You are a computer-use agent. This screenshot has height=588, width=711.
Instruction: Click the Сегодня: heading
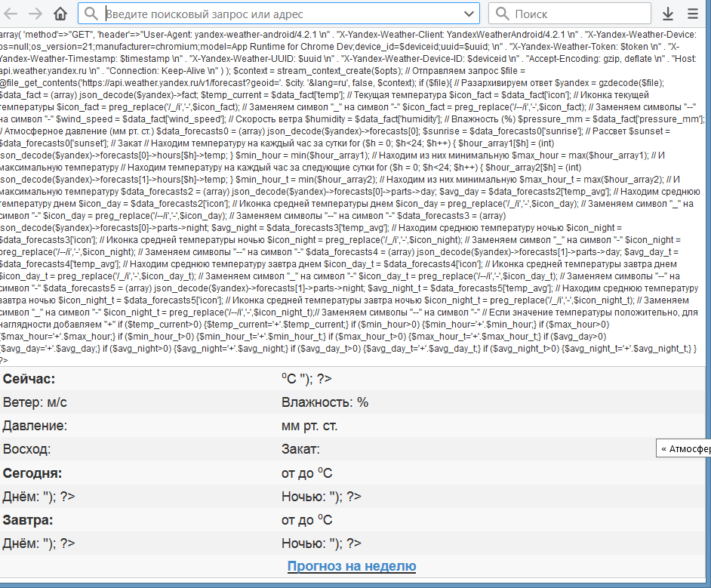click(32, 473)
